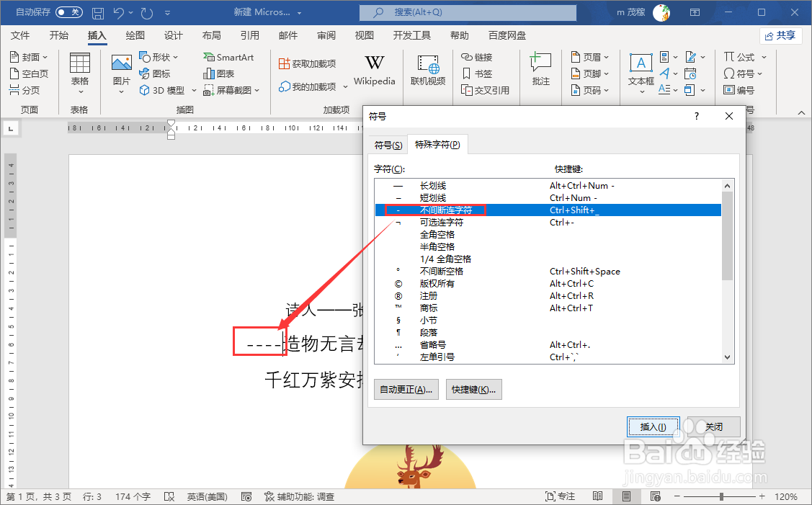
Task: Insert online video with 联机视频
Action: tap(428, 70)
